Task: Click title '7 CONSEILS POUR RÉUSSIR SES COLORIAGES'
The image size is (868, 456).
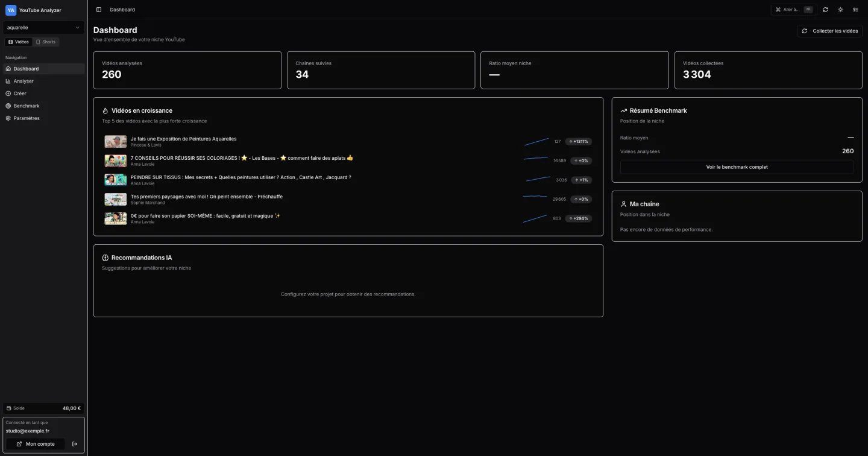Action: pos(242,158)
